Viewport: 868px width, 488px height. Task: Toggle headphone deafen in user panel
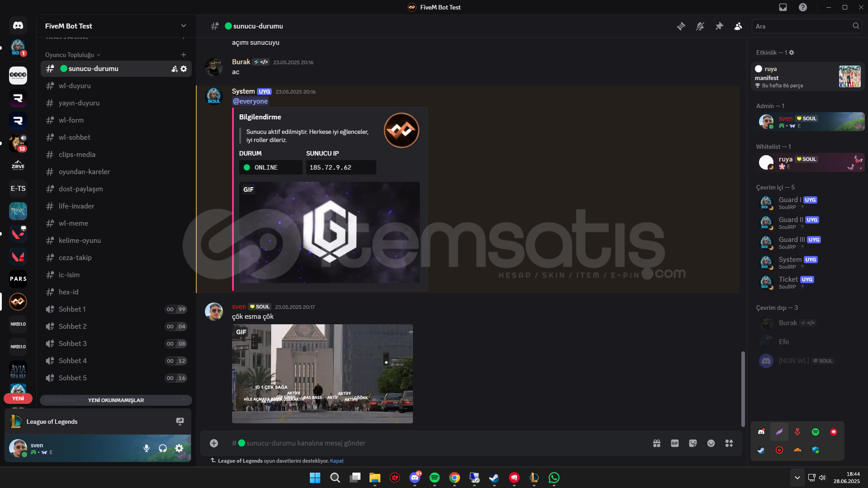point(163,448)
